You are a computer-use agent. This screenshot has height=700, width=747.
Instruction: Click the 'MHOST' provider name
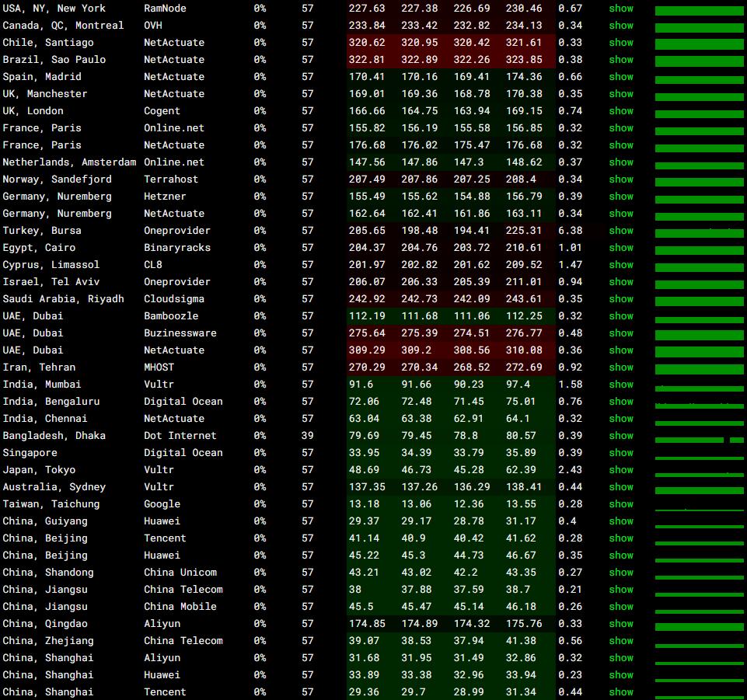159,367
